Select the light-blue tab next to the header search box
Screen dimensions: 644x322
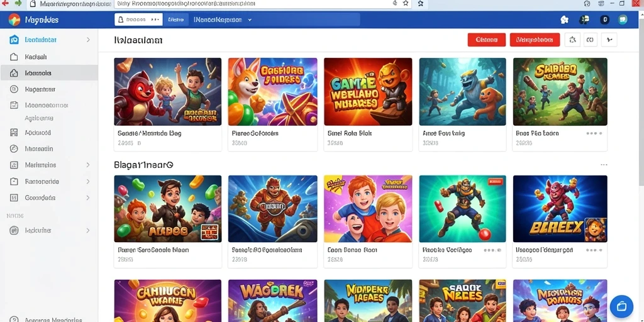click(176, 19)
